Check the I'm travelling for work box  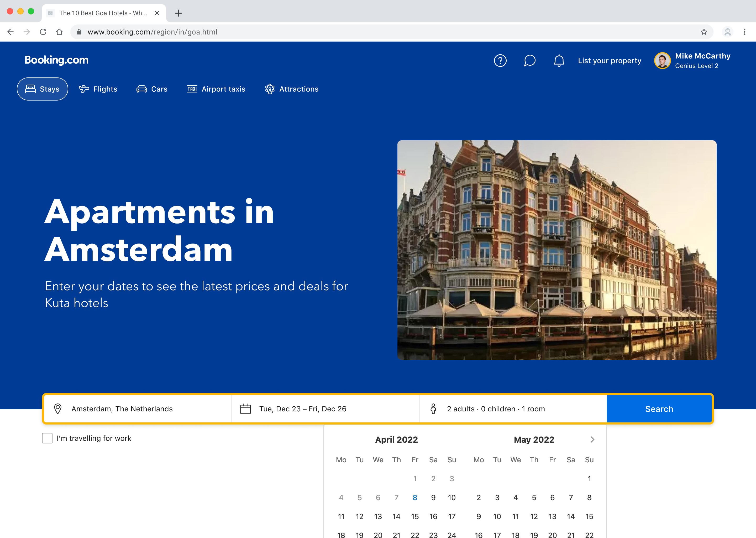(x=47, y=438)
